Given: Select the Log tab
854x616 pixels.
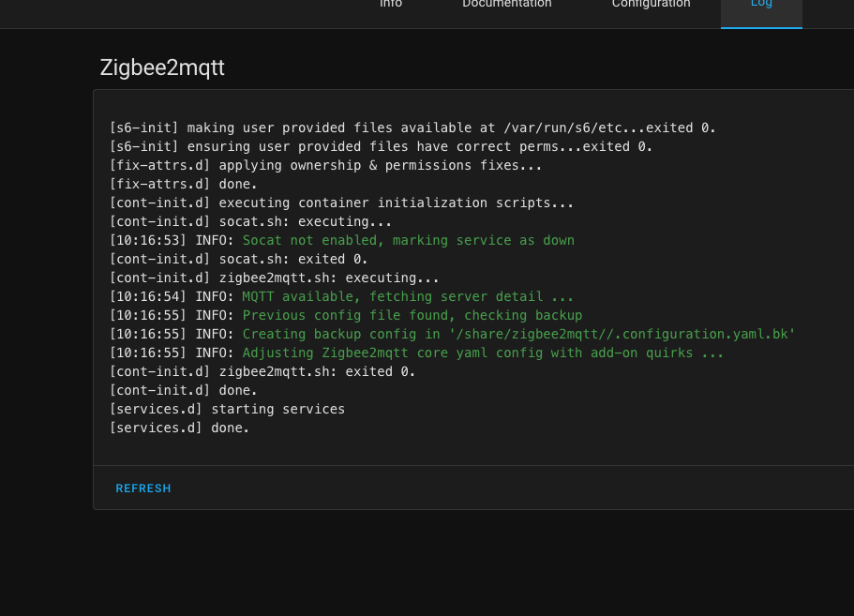Looking at the screenshot, I should 761,6.
